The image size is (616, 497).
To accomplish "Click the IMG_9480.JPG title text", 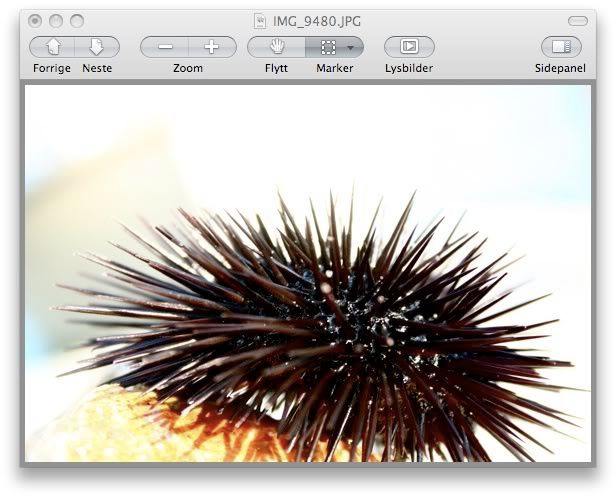I will [x=317, y=21].
